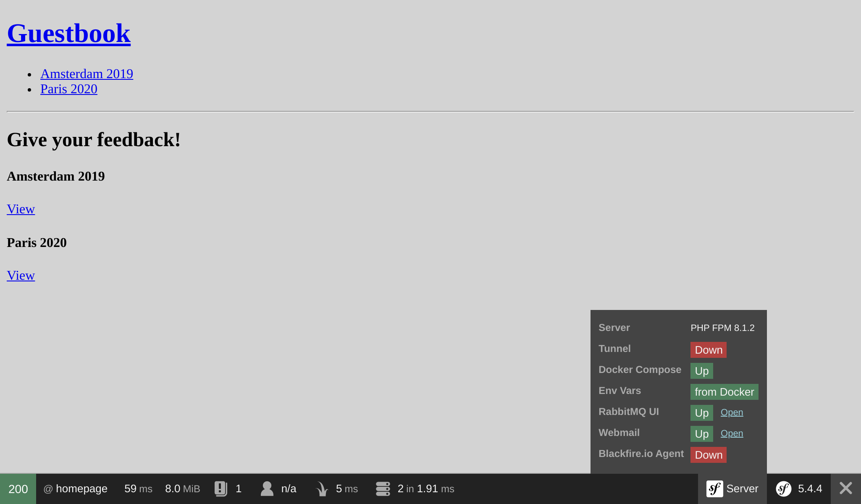The width and height of the screenshot is (861, 504).
Task: Click View under Paris 2020 heading
Action: click(x=21, y=276)
